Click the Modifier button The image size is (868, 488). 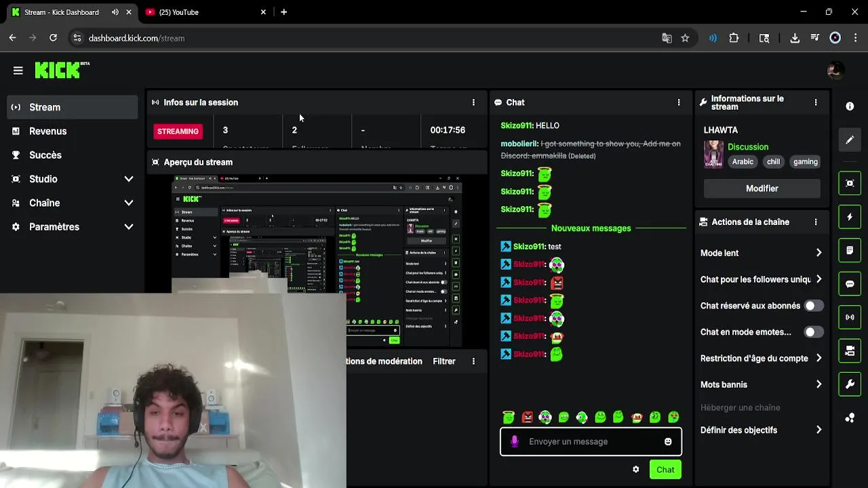(762, 188)
